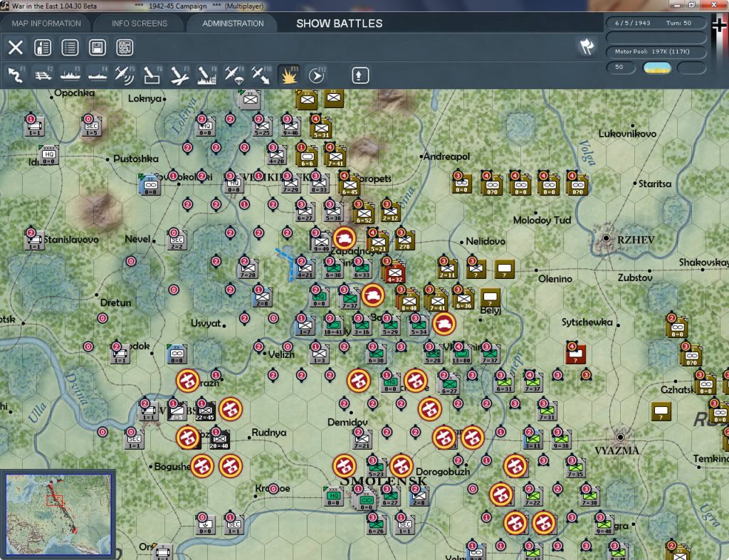Click the tank battle marker beside the 9=49 unit

(x=344, y=238)
